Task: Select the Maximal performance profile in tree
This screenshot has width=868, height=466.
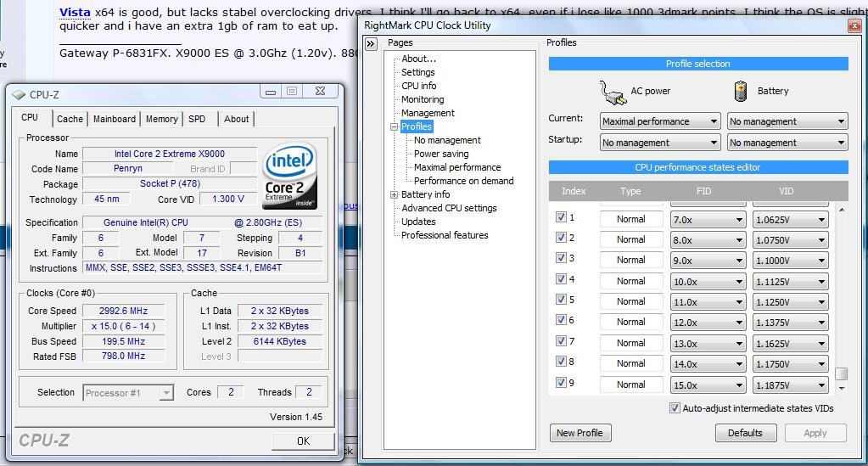Action: coord(457,167)
